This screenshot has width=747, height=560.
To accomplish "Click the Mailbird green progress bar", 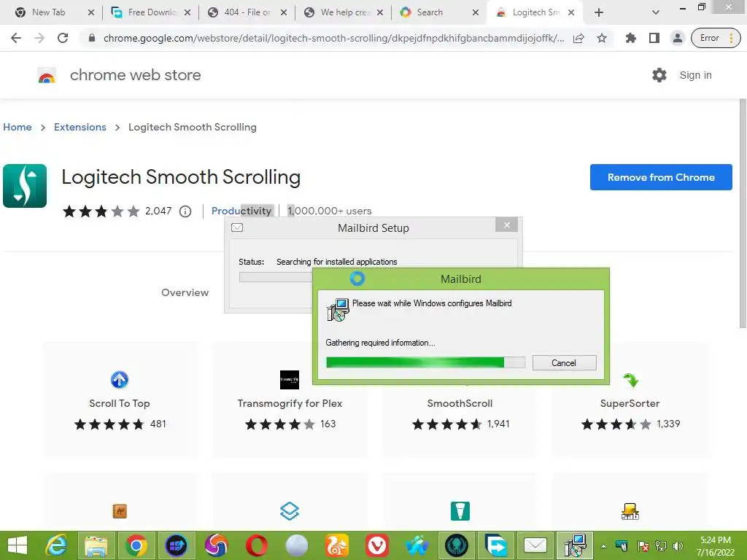I will coord(425,362).
